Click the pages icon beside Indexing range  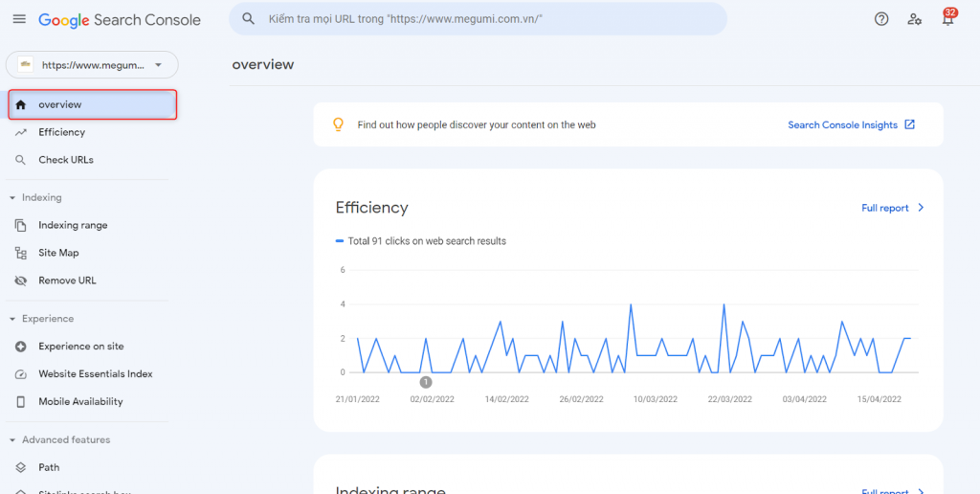point(21,225)
